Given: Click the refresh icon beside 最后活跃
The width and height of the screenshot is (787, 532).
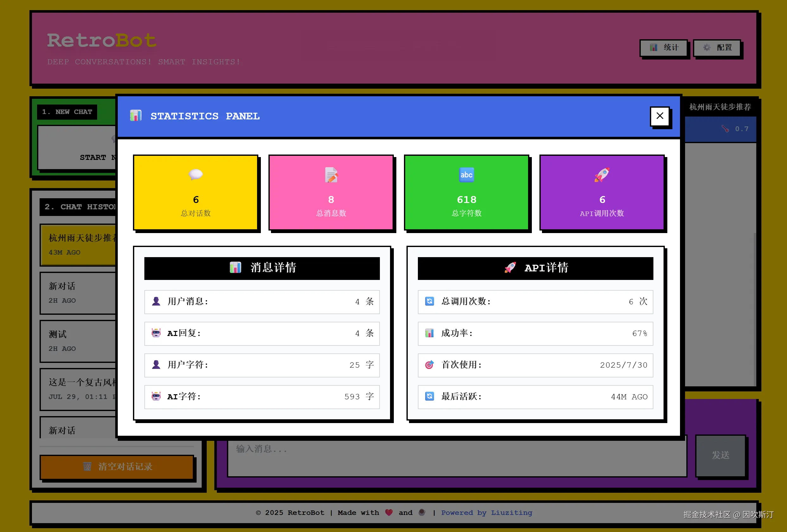Looking at the screenshot, I should pyautogui.click(x=429, y=396).
